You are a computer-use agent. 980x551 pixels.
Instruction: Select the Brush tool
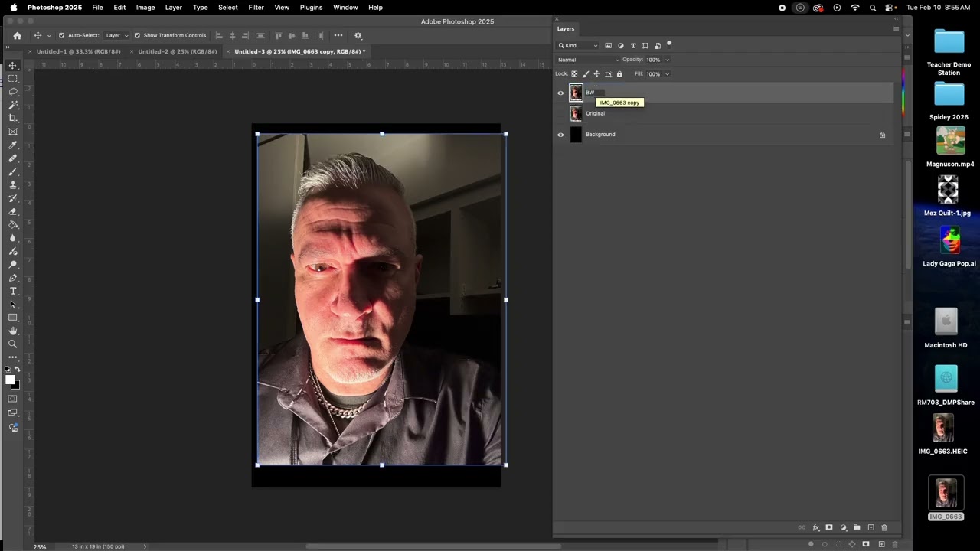point(13,171)
